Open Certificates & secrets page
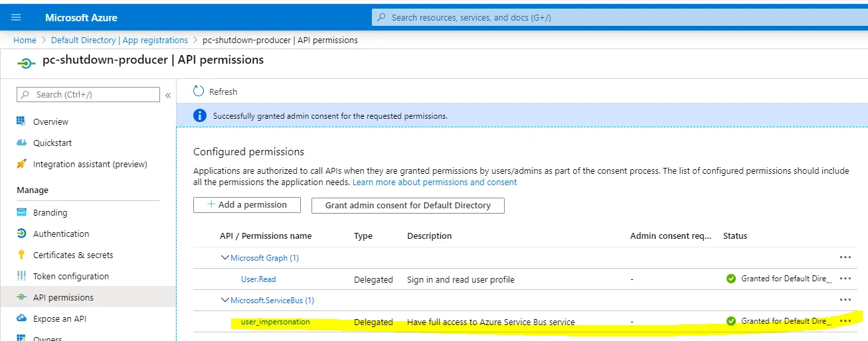 (73, 255)
